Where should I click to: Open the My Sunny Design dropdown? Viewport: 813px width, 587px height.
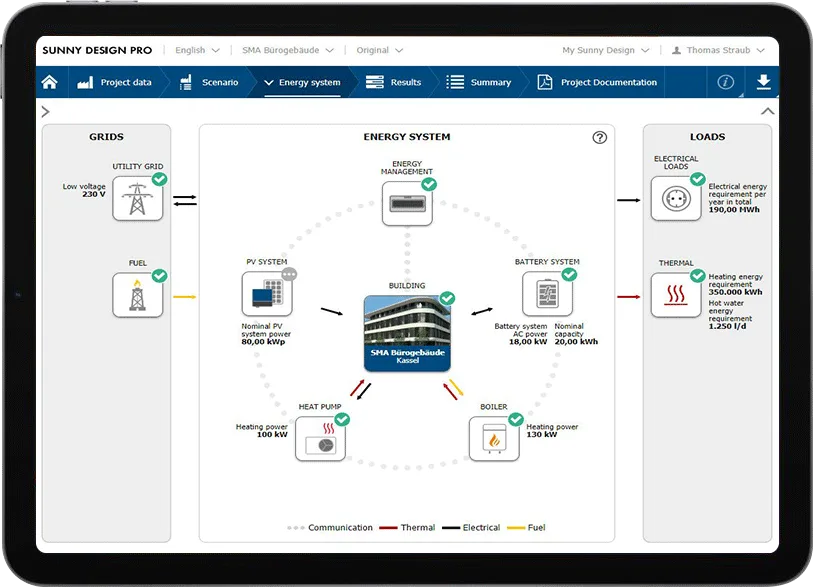[605, 50]
